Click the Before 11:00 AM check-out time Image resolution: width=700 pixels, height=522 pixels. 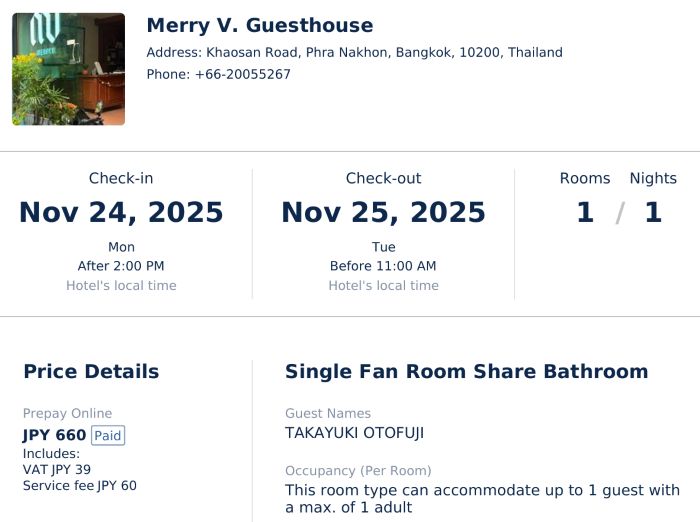pos(384,266)
